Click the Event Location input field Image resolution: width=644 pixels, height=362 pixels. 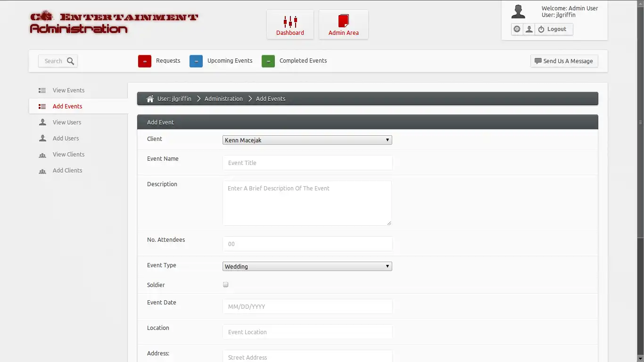click(x=307, y=332)
